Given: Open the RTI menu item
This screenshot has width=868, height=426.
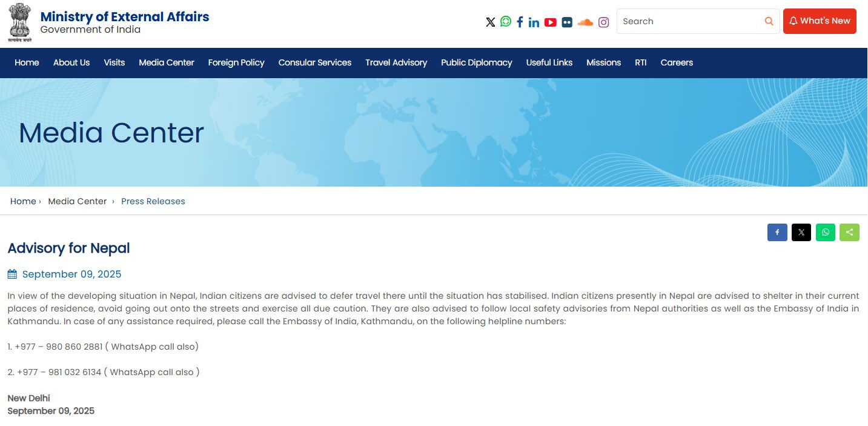Looking at the screenshot, I should [x=641, y=62].
